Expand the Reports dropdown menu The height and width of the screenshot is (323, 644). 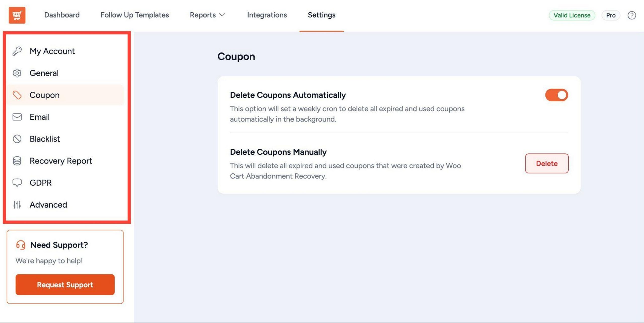click(208, 15)
